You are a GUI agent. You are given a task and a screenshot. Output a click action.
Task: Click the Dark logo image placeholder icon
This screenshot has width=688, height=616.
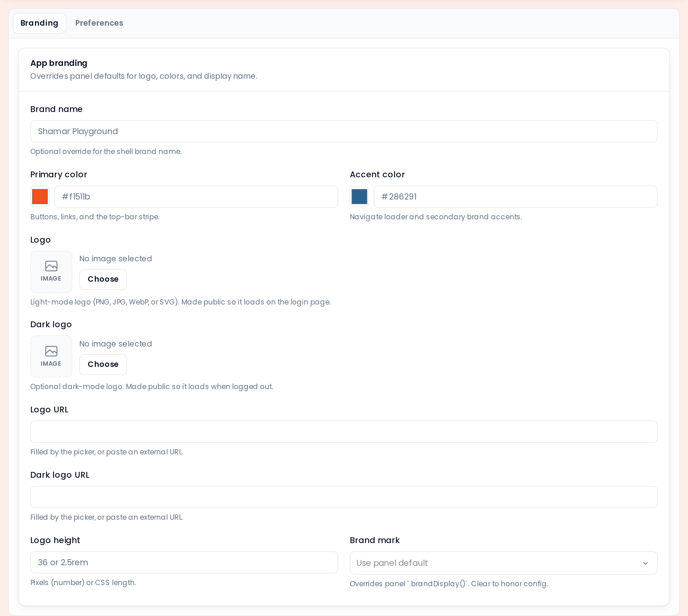click(x=51, y=351)
